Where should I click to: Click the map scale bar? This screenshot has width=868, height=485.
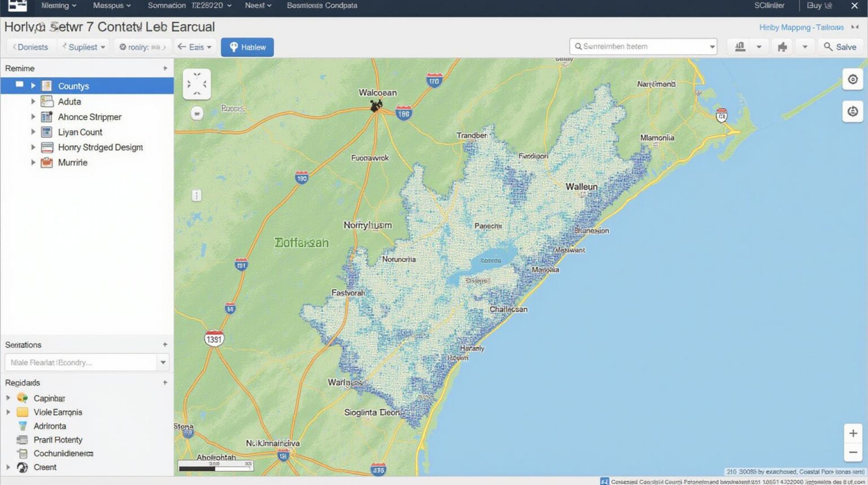(215, 466)
